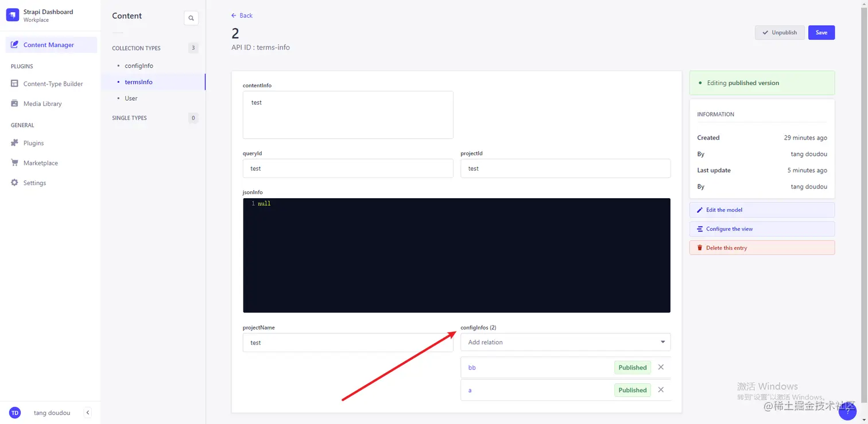Image resolution: width=868 pixels, height=424 pixels.
Task: Click the configInfos (2) label
Action: click(x=478, y=327)
